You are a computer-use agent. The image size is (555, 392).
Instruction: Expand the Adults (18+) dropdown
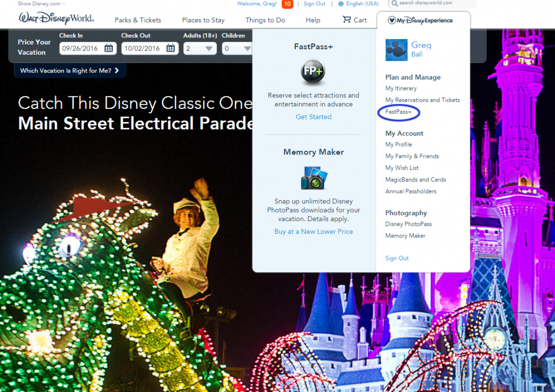200,48
